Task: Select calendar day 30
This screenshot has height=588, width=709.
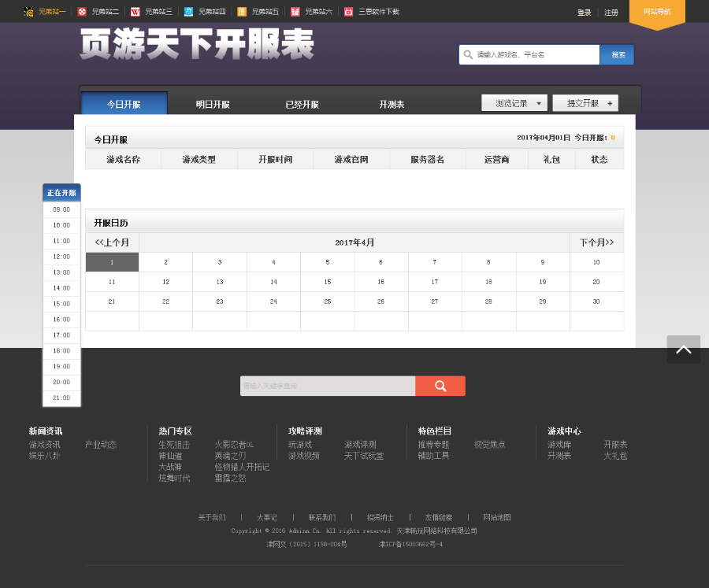Action: coord(597,301)
